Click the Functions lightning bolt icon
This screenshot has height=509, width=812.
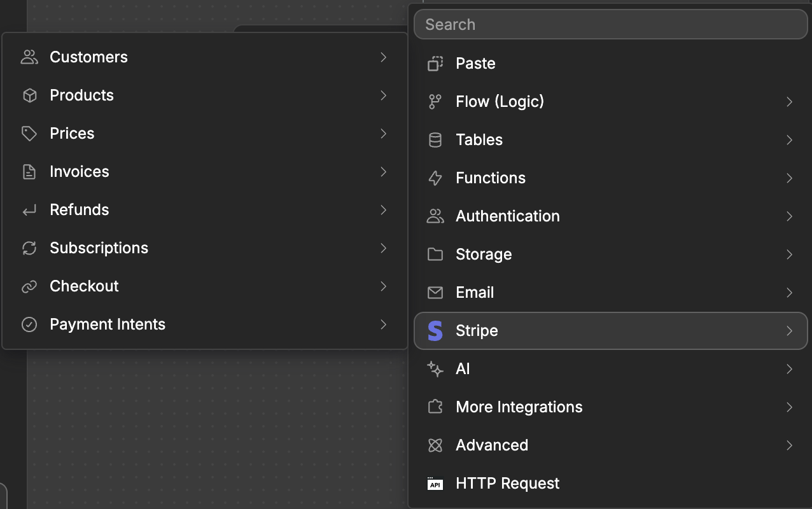pos(435,178)
